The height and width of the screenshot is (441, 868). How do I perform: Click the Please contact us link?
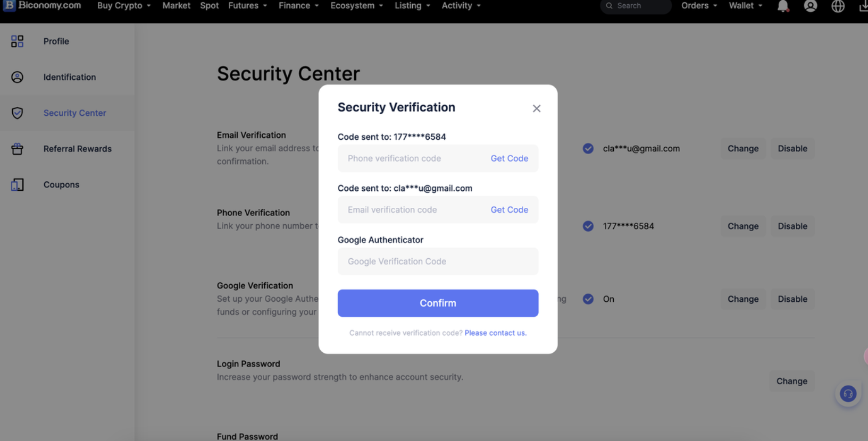pos(495,333)
